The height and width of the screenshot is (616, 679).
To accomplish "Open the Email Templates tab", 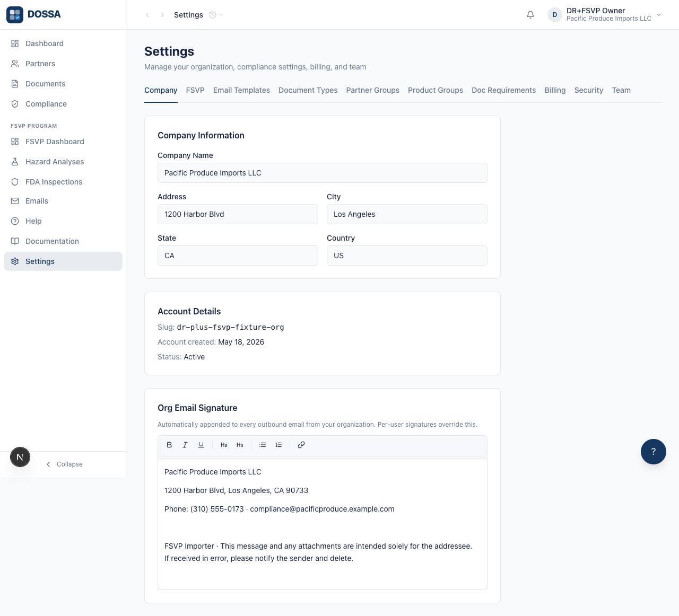I will click(x=241, y=90).
